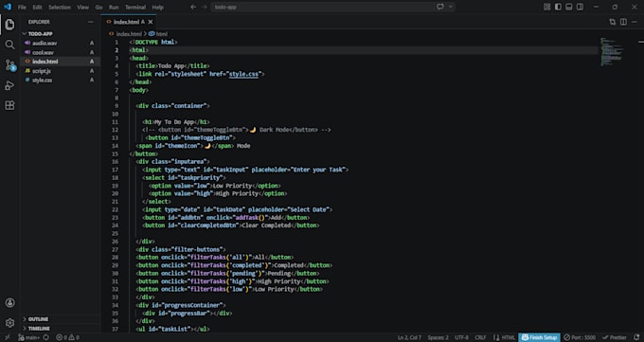This screenshot has width=644, height=342.
Task: Open editor more actions ellipsis
Action: pos(635,22)
